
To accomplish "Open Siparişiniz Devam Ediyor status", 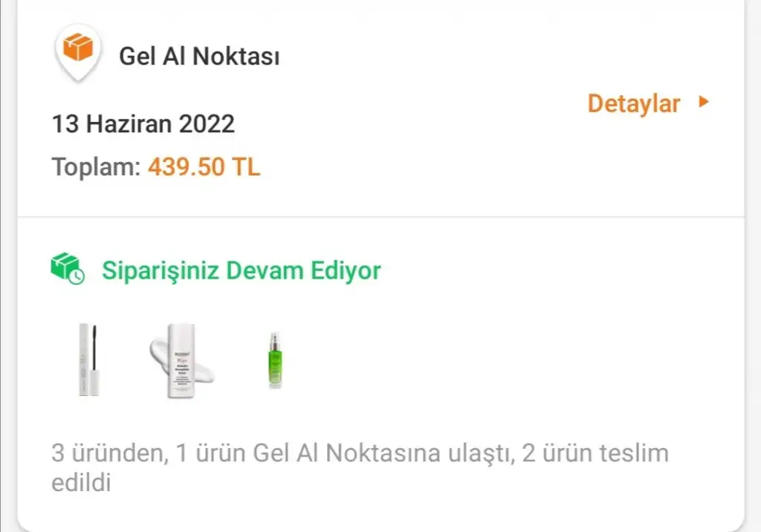I will [241, 270].
